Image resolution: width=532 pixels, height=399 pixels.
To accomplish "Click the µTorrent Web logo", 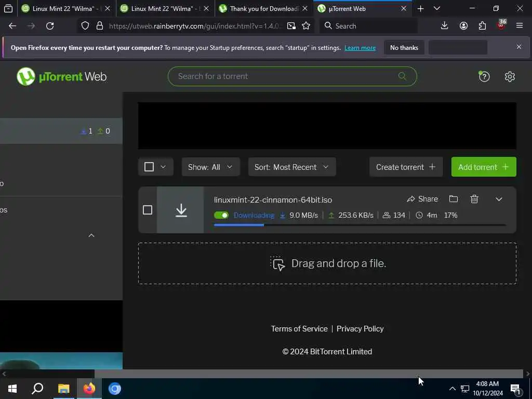I will 62,77.
